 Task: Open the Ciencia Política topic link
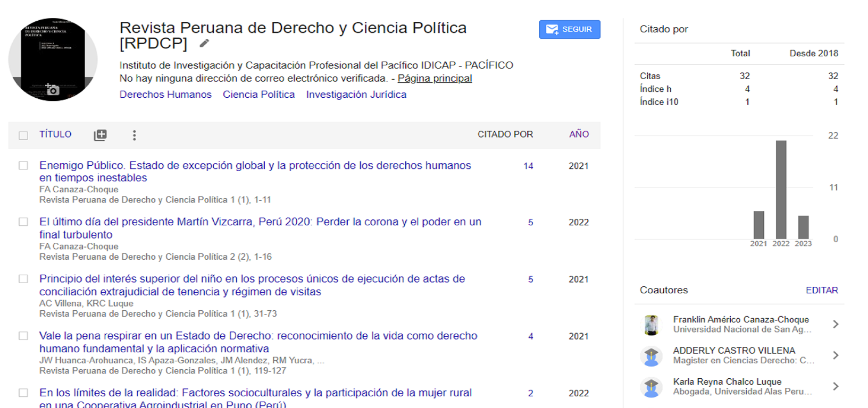[x=258, y=95]
